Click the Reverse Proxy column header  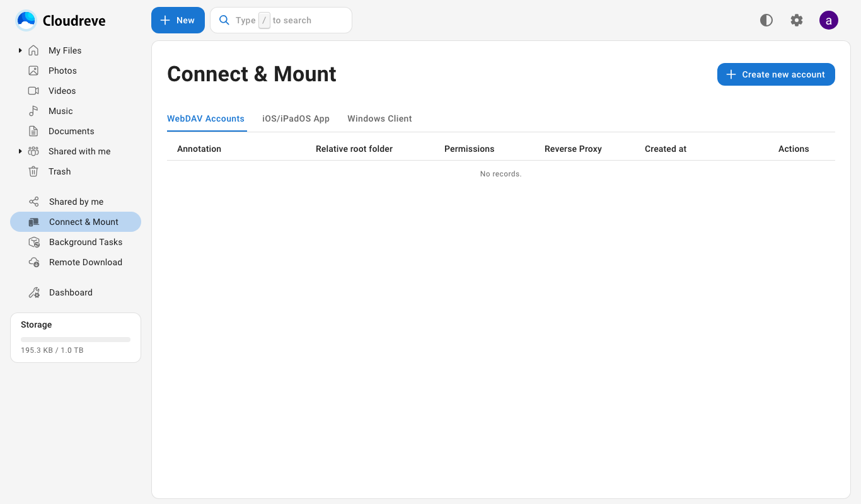(x=573, y=149)
